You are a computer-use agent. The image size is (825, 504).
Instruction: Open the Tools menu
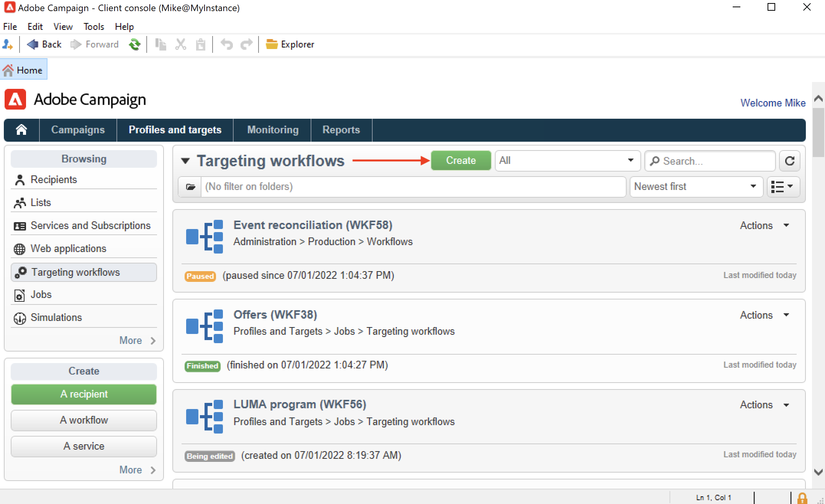[94, 27]
